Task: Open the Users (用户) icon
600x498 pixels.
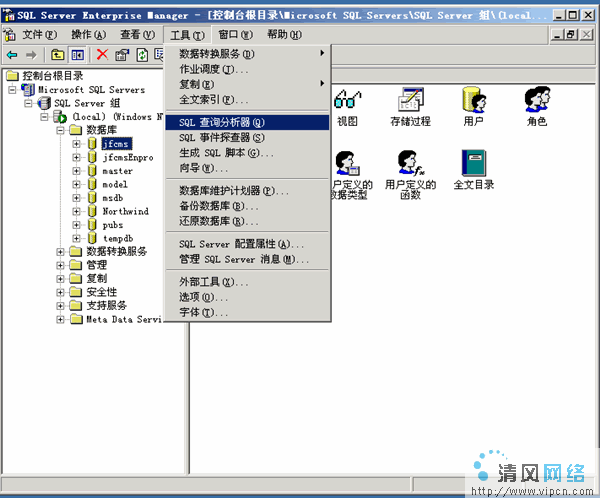Action: [x=474, y=100]
